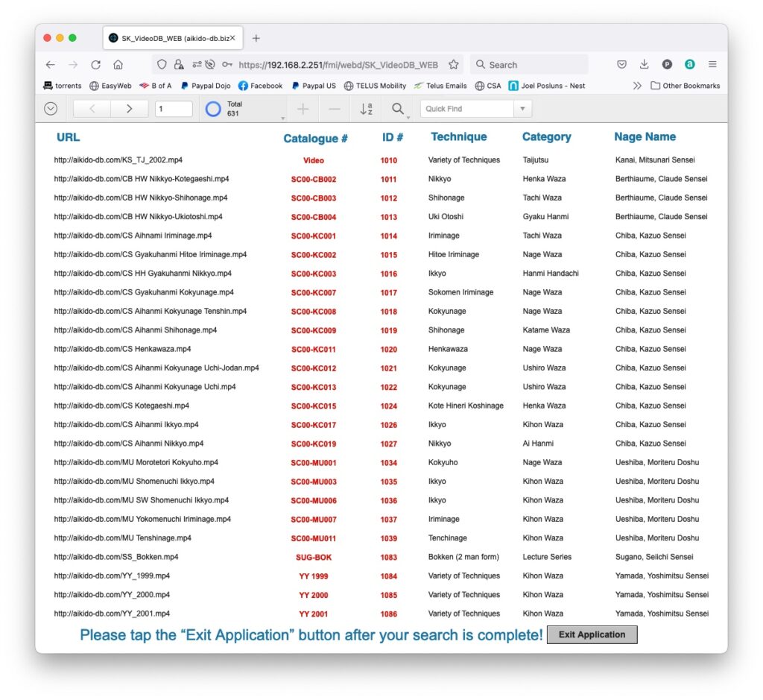This screenshot has width=763, height=700.
Task: Reload the current page
Action: click(x=96, y=65)
